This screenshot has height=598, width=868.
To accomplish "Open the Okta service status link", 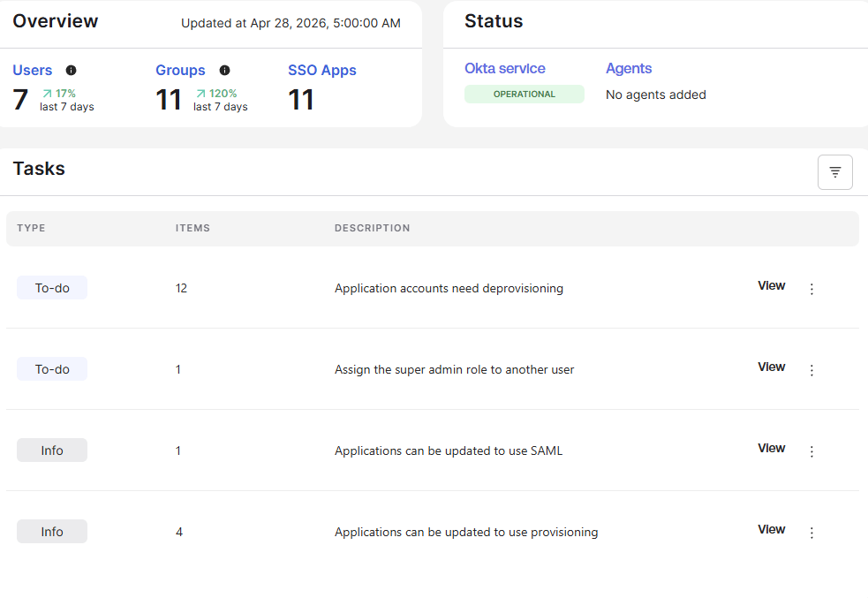I will (505, 69).
